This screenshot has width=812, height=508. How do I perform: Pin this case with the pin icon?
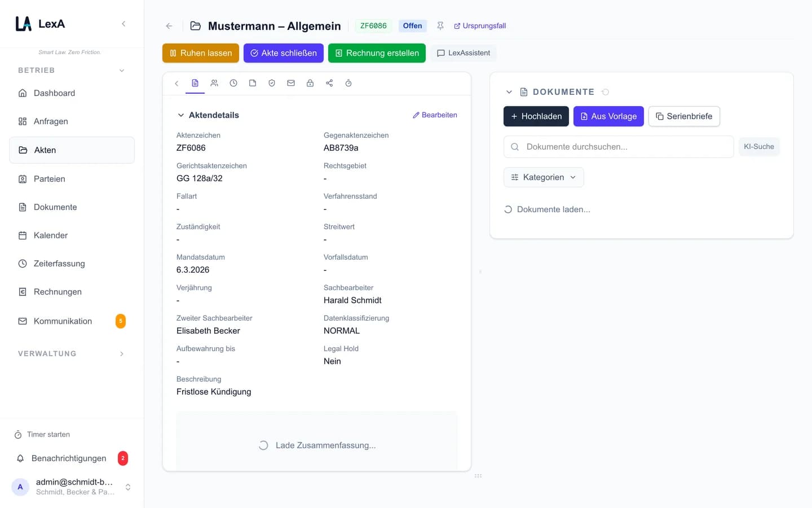coord(440,26)
